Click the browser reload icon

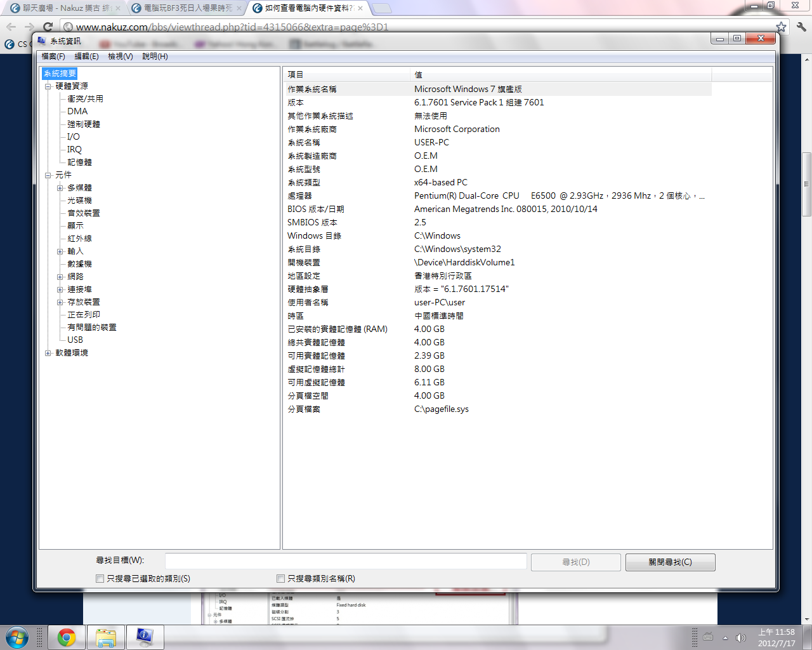48,27
